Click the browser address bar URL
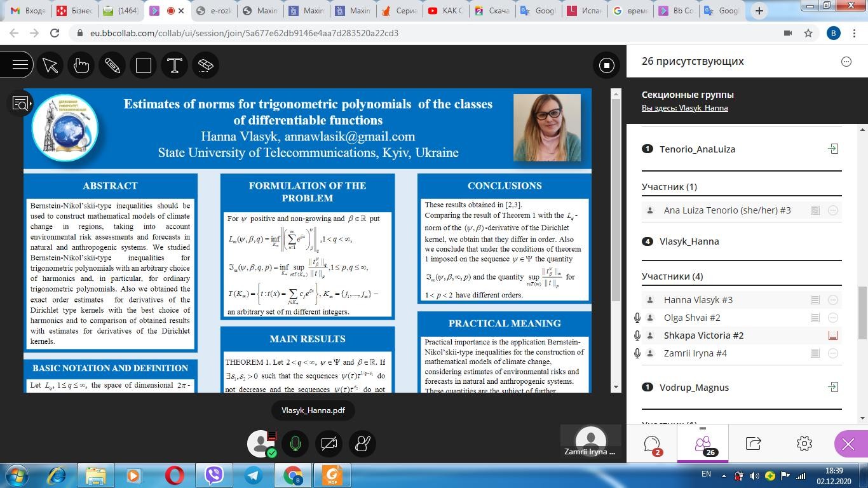Screen dimensions: 868x488 point(244,33)
